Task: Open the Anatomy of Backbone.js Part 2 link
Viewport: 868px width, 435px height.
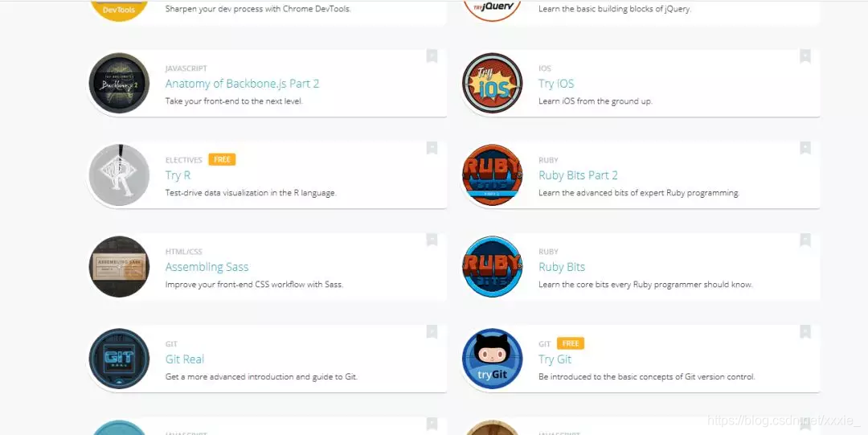Action: tap(242, 84)
